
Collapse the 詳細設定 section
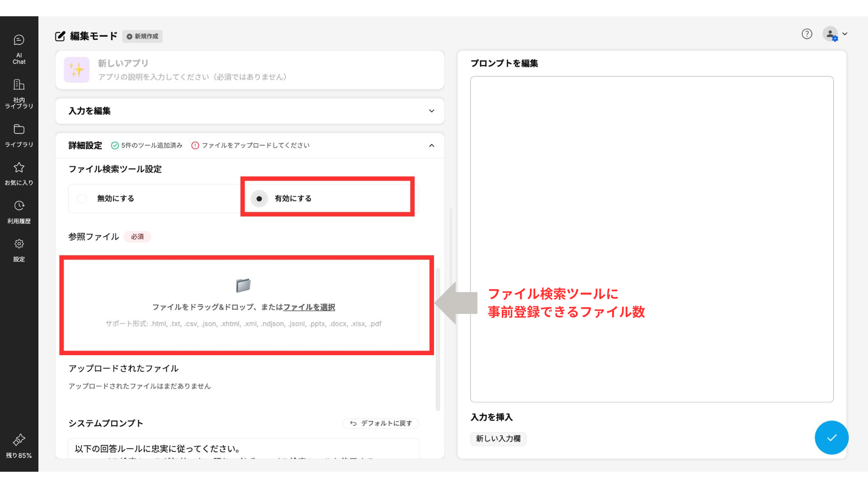(x=431, y=145)
